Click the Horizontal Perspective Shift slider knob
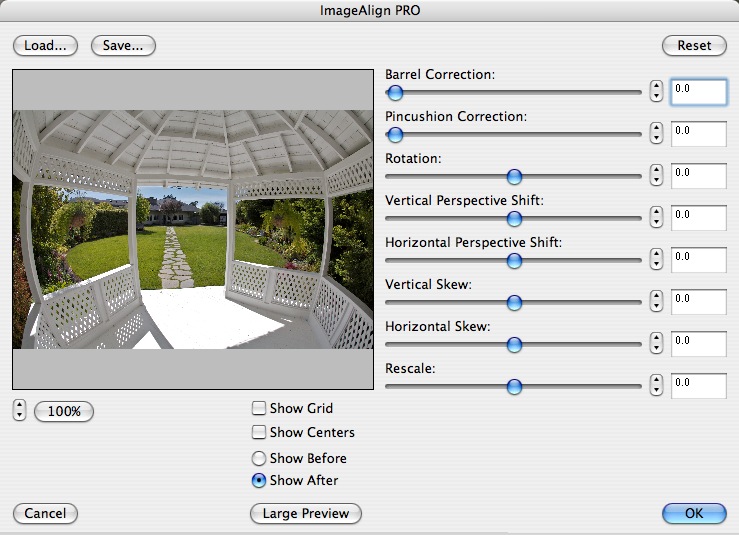The height and width of the screenshot is (535, 739). pos(514,261)
